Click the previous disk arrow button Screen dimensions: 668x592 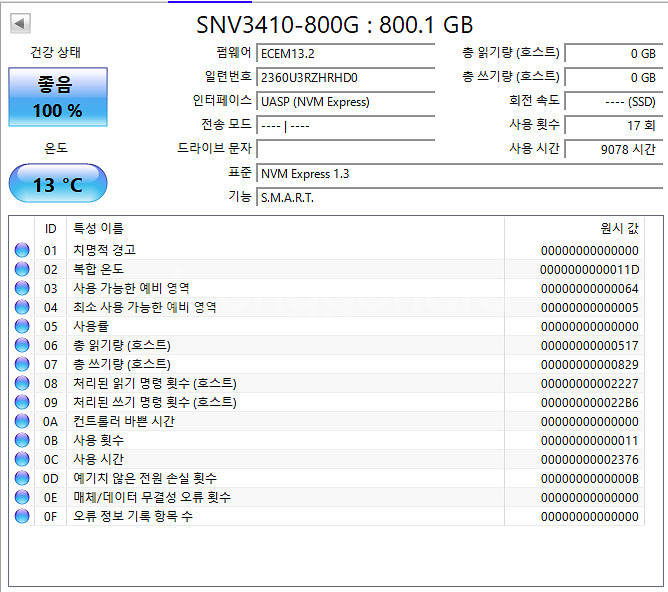coord(20,23)
